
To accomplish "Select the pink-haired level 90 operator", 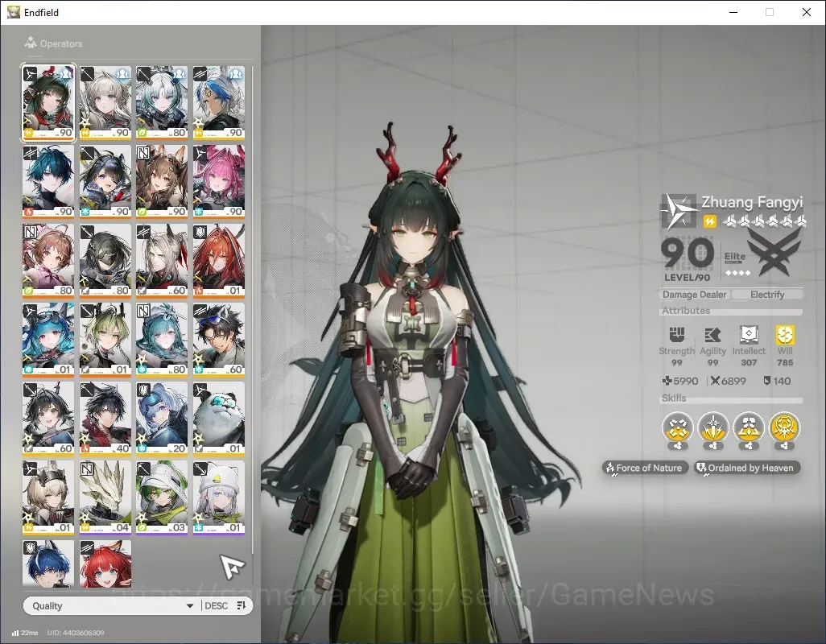I will pos(219,182).
